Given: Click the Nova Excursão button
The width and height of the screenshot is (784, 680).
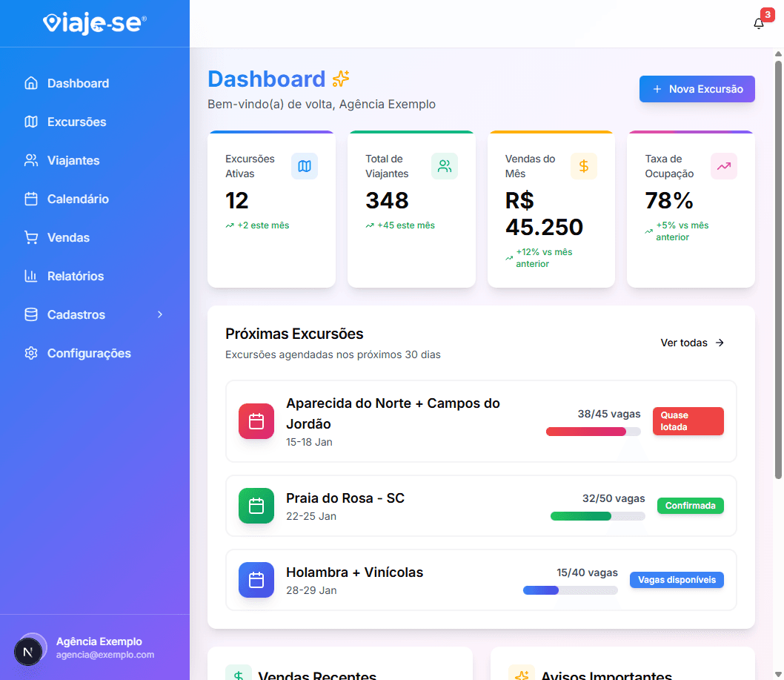Looking at the screenshot, I should point(697,88).
